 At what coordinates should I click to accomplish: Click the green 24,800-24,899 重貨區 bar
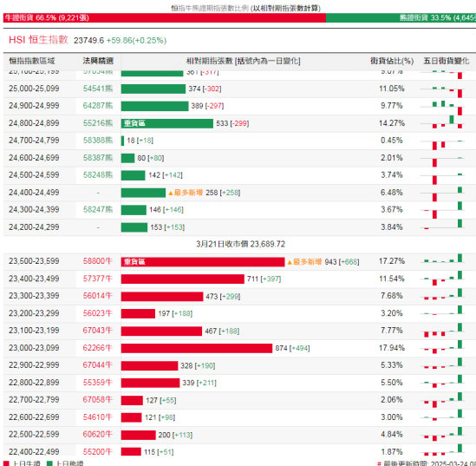tap(167, 123)
